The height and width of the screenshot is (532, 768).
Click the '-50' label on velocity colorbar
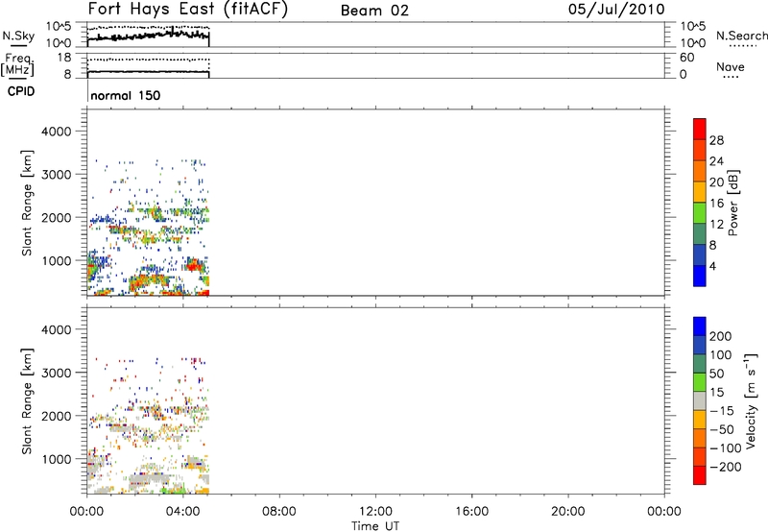(722, 429)
